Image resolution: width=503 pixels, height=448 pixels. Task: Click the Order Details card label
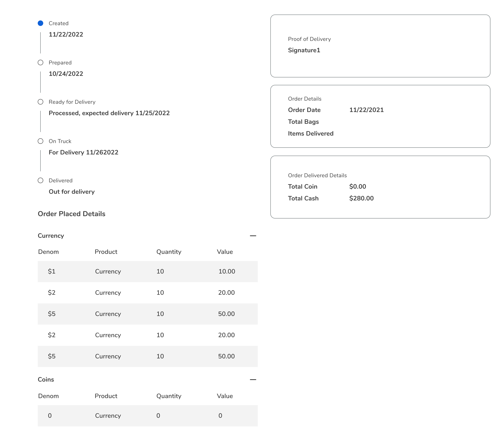click(x=305, y=99)
